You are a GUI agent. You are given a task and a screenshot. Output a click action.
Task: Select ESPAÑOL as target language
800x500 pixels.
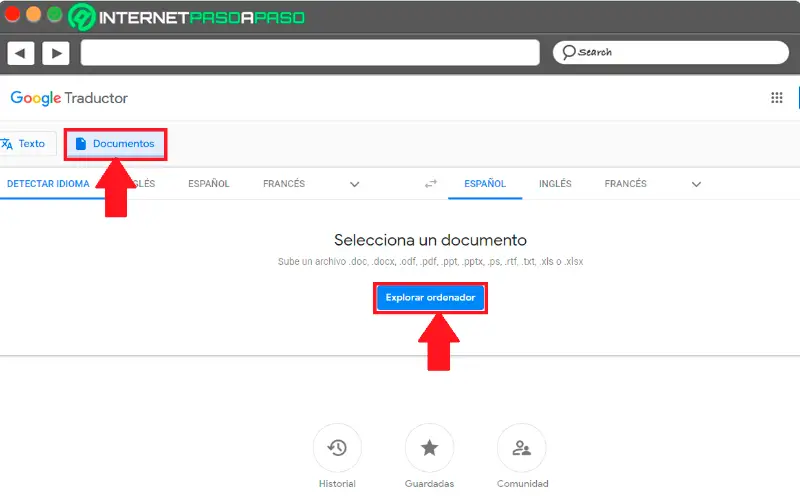(x=485, y=184)
